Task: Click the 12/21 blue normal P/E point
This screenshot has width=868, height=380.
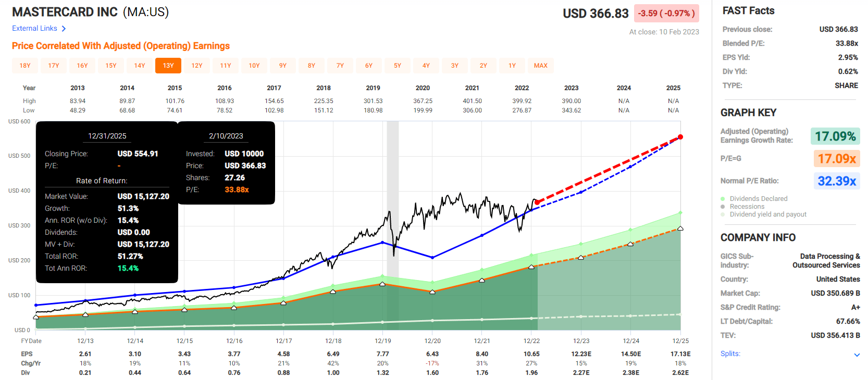Action: (x=482, y=235)
